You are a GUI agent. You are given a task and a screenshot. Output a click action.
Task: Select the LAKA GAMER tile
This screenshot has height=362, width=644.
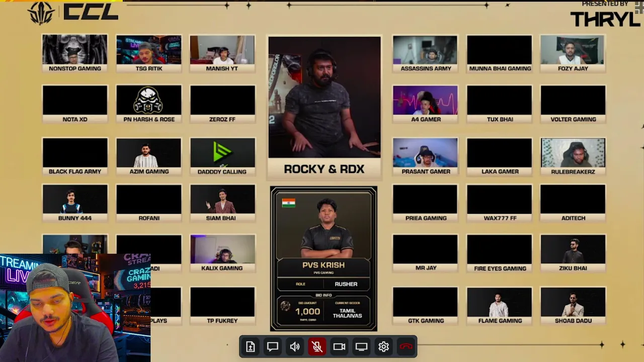tap(500, 156)
